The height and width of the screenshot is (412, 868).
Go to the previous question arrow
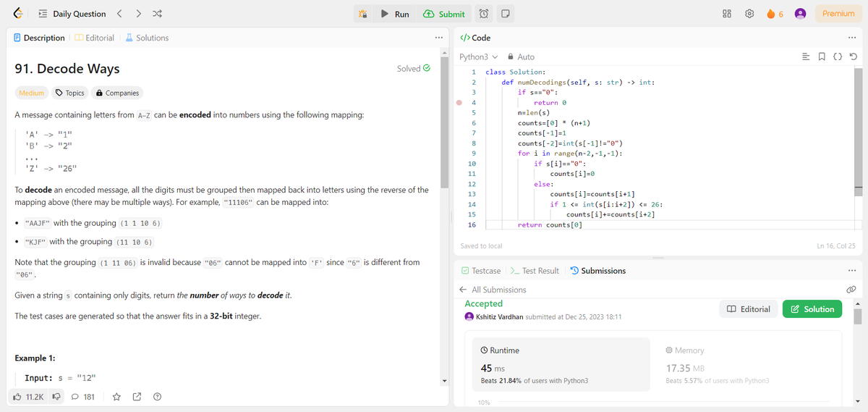[x=120, y=14]
